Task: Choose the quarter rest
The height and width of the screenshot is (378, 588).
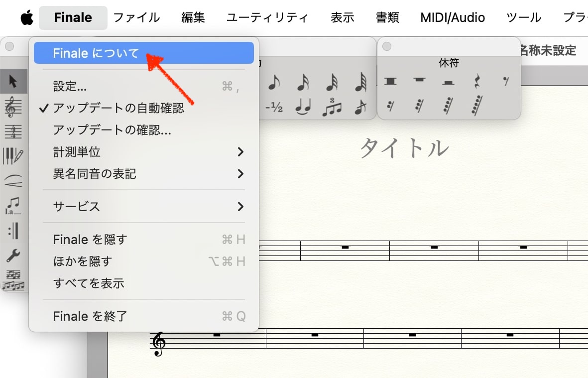Action: coord(477,81)
